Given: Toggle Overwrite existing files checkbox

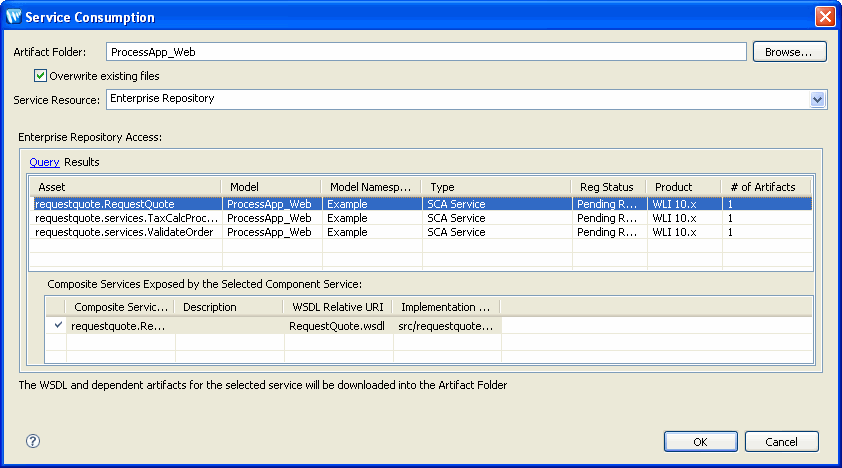Looking at the screenshot, I should (40, 76).
